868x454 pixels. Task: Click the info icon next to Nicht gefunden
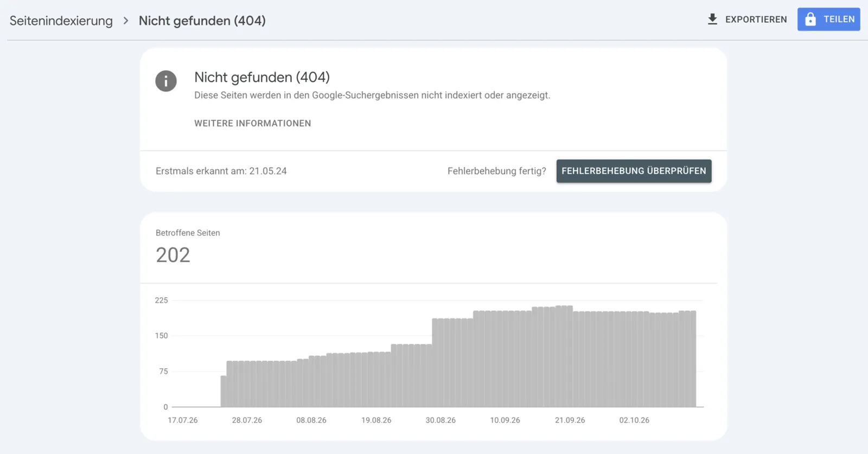click(x=166, y=81)
